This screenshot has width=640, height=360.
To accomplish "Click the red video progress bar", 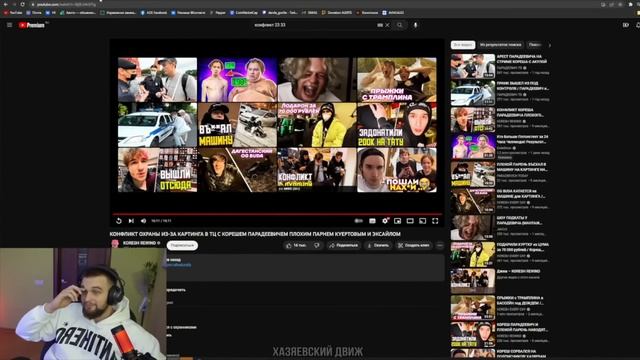I will coord(278,214).
